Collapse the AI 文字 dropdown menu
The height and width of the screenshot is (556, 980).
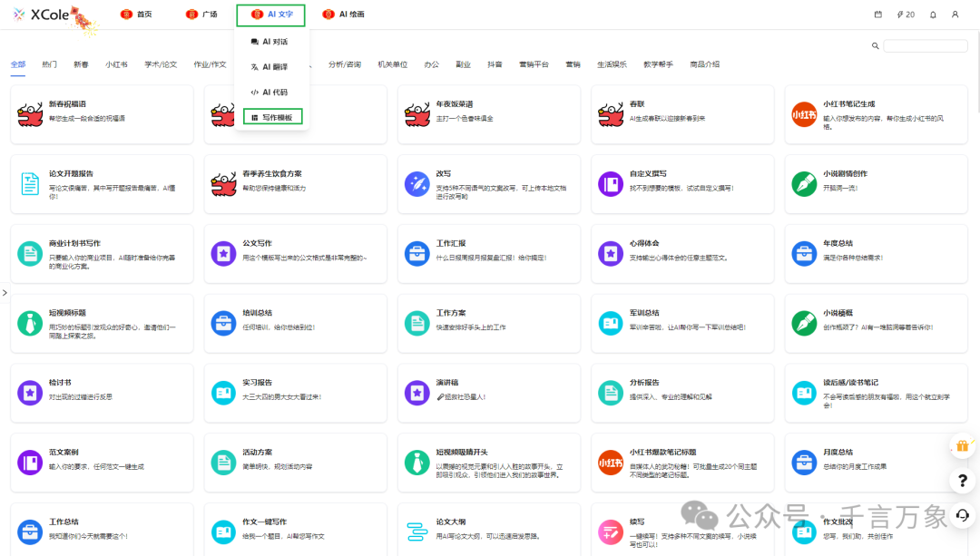coord(270,15)
